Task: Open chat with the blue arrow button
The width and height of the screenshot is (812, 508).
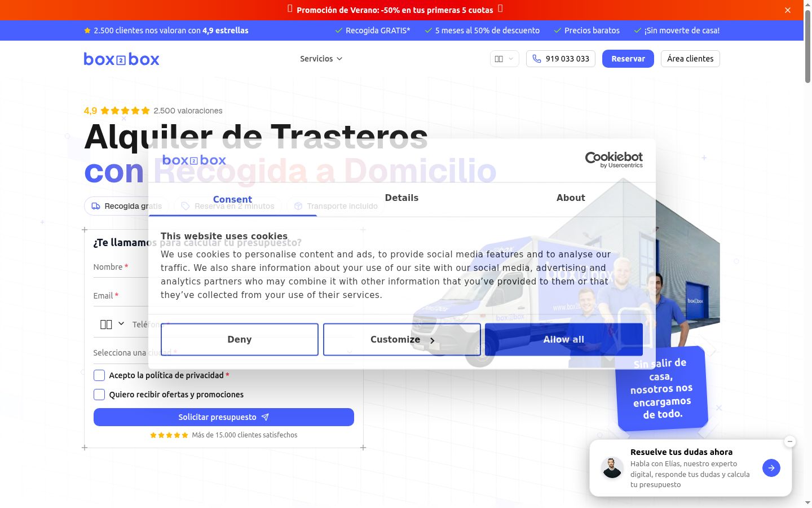Action: pyautogui.click(x=771, y=468)
